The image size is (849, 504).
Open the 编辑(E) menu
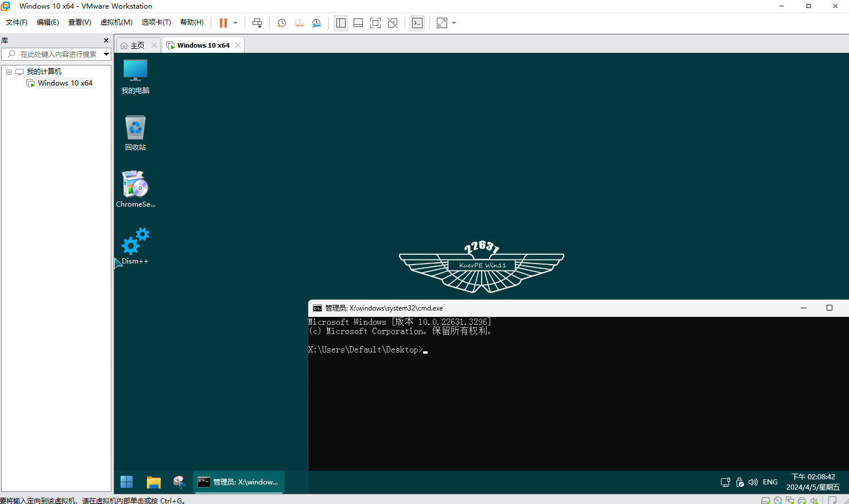pos(48,22)
